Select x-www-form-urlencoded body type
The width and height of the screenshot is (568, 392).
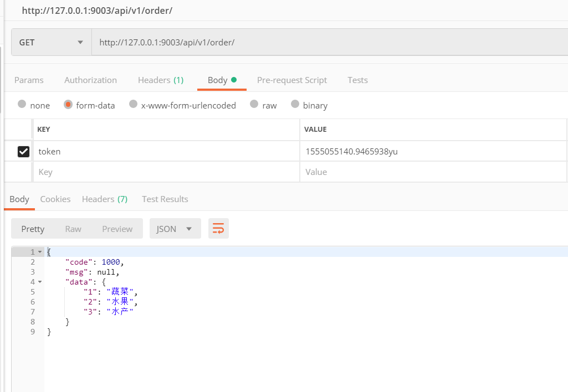(134, 104)
